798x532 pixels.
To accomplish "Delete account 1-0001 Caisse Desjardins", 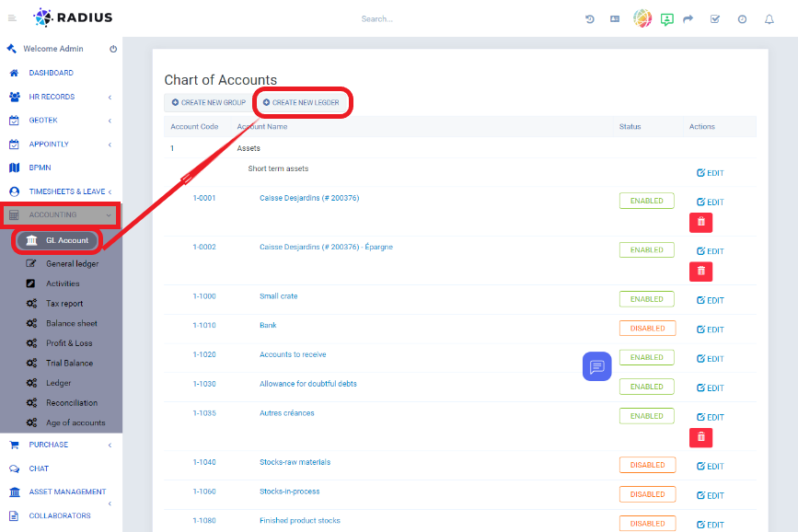I will [700, 222].
